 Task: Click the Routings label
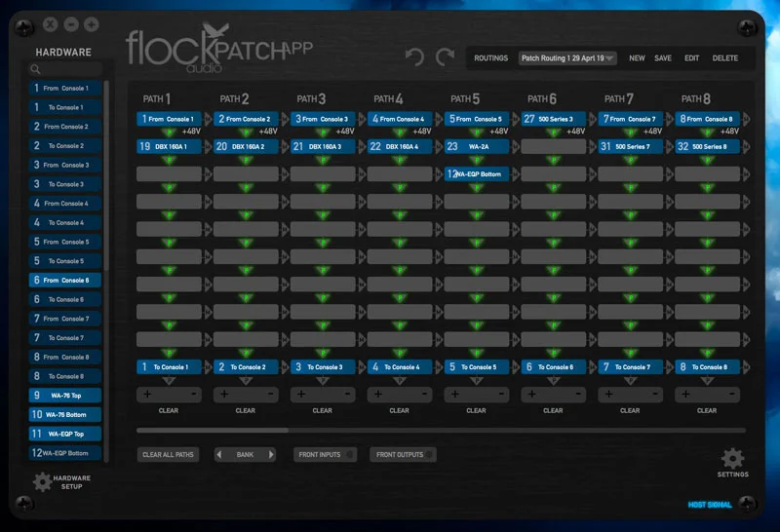pos(490,58)
